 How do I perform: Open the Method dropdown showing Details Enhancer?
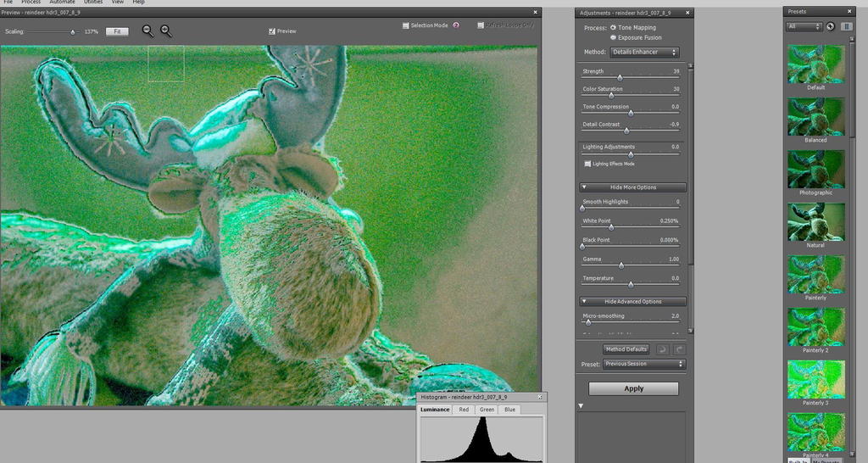[x=644, y=53]
